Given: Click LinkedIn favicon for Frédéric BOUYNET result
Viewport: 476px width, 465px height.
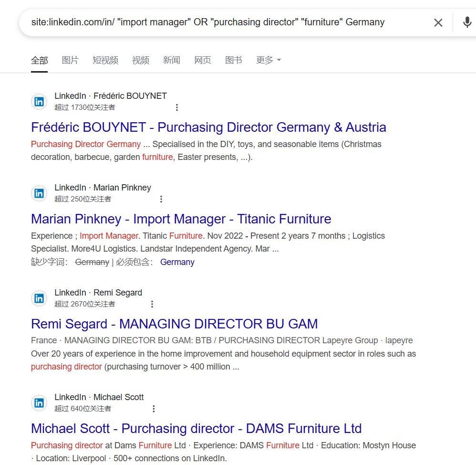Looking at the screenshot, I should click(x=39, y=102).
